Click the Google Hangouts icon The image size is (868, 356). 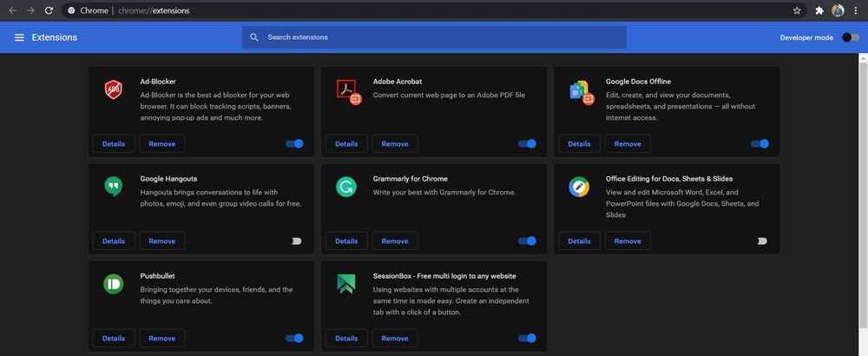click(x=114, y=187)
